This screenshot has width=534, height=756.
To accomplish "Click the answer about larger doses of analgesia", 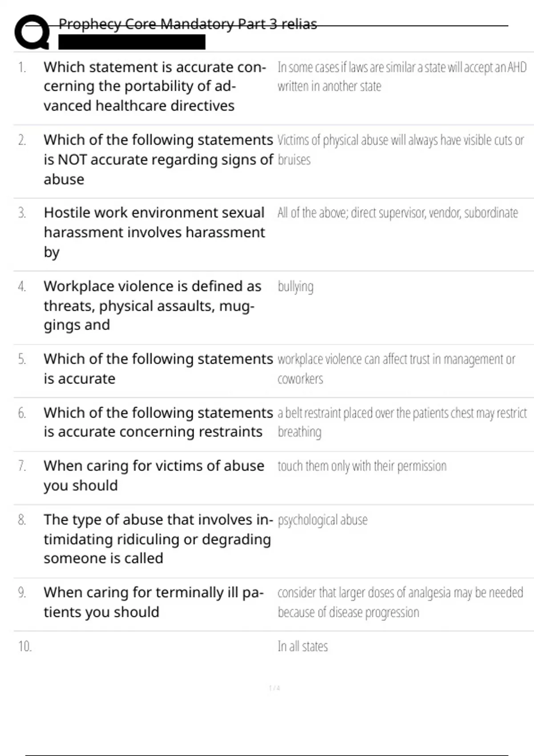I will coord(400,602).
